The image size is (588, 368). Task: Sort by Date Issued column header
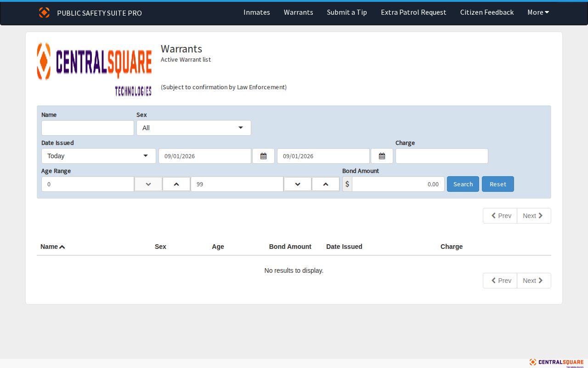[x=344, y=247]
